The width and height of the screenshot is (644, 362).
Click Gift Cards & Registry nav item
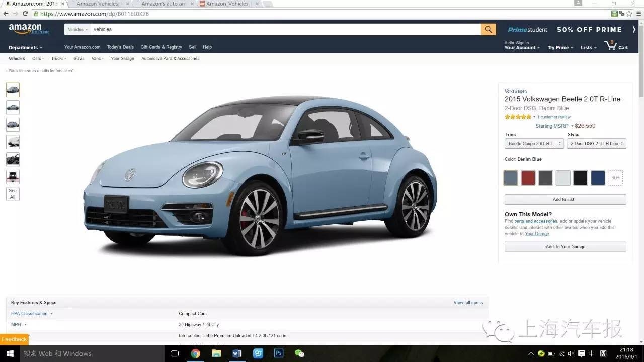pyautogui.click(x=161, y=47)
